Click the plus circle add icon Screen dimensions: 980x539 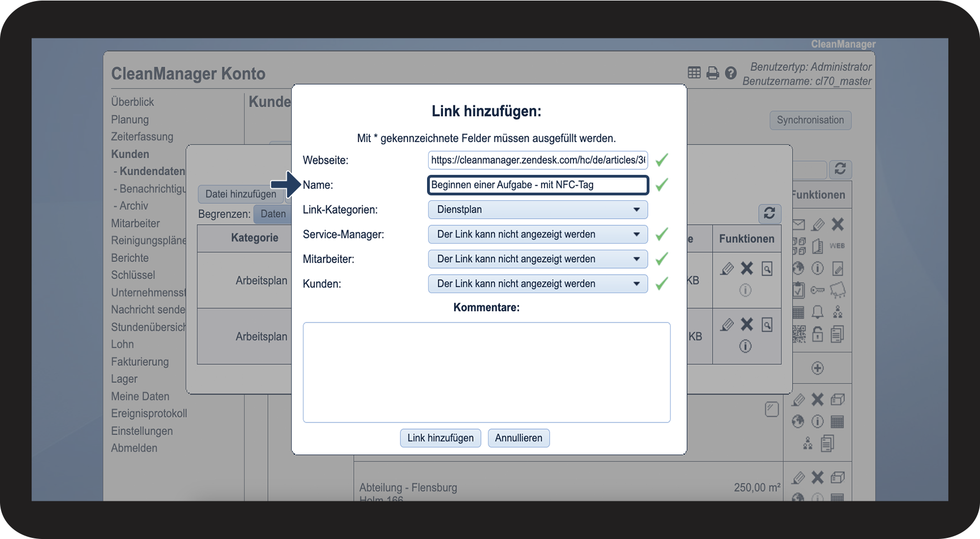click(x=817, y=368)
